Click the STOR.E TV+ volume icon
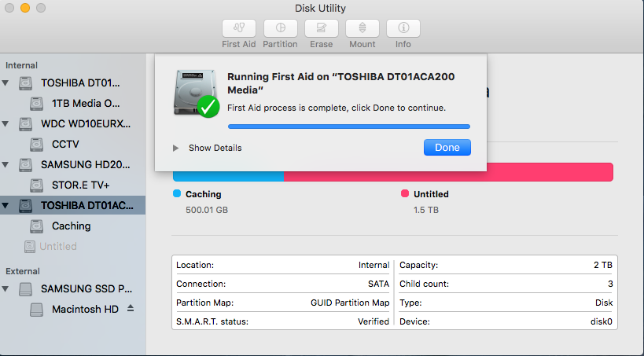The width and height of the screenshot is (644, 356). click(x=36, y=185)
